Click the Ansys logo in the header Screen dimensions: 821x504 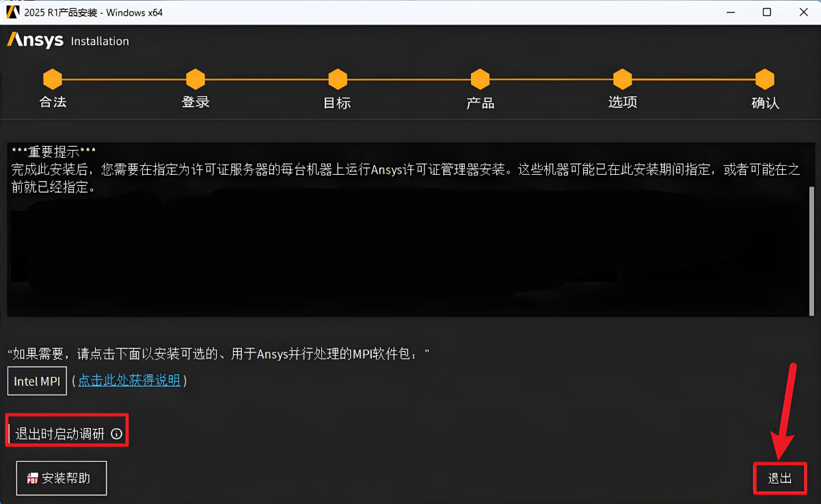[x=36, y=40]
